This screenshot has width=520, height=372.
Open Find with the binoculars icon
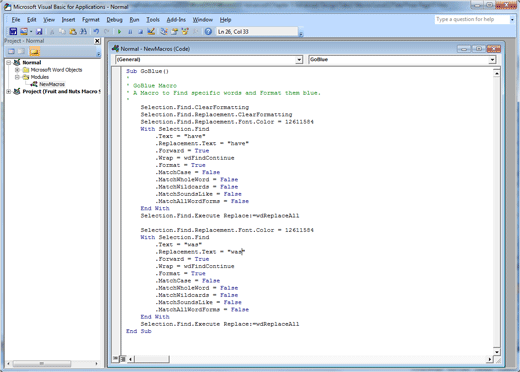(83, 32)
